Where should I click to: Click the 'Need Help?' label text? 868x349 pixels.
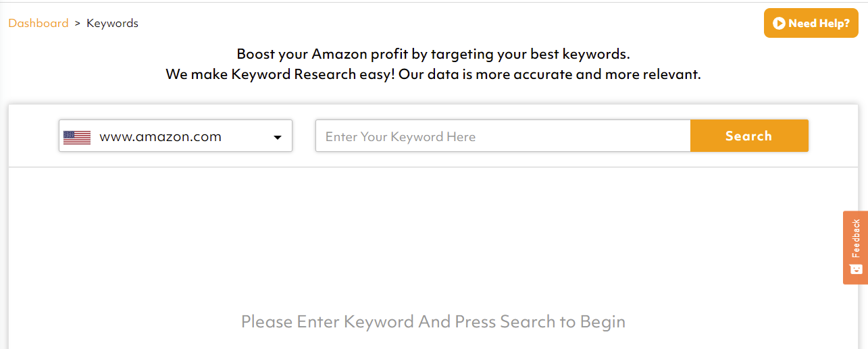819,24
